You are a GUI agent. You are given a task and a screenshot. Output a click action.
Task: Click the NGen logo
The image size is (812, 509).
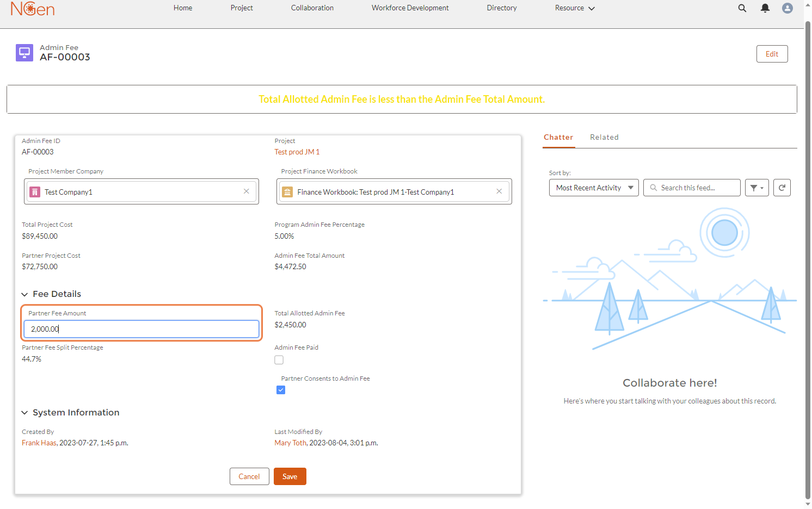33,8
